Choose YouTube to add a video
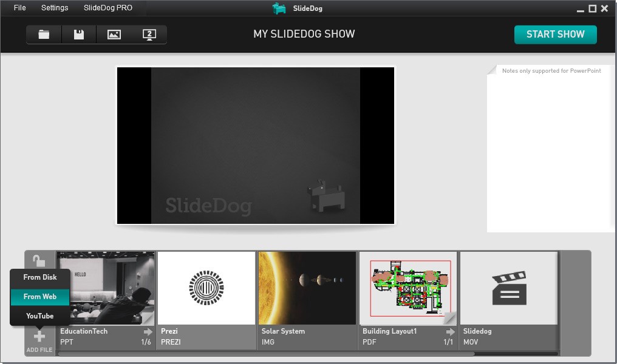Viewport: 617px width, 364px height. pyautogui.click(x=40, y=316)
